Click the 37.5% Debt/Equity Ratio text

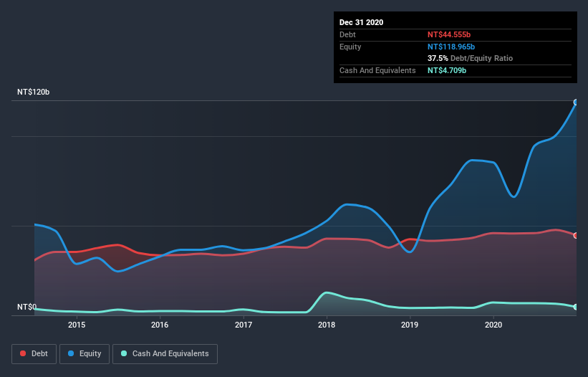470,58
